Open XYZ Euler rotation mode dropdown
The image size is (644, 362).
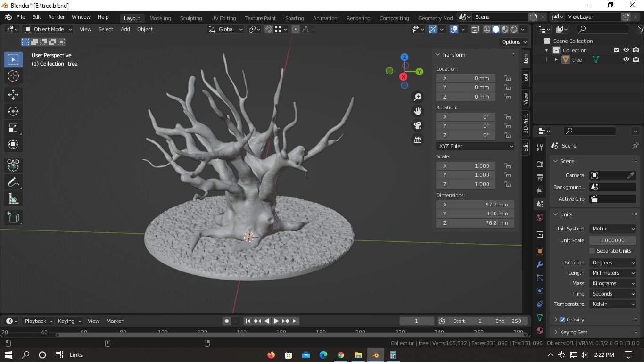tap(475, 146)
